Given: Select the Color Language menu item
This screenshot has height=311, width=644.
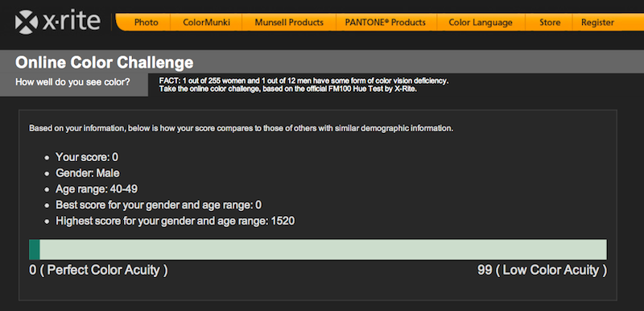Looking at the screenshot, I should pos(481,23).
